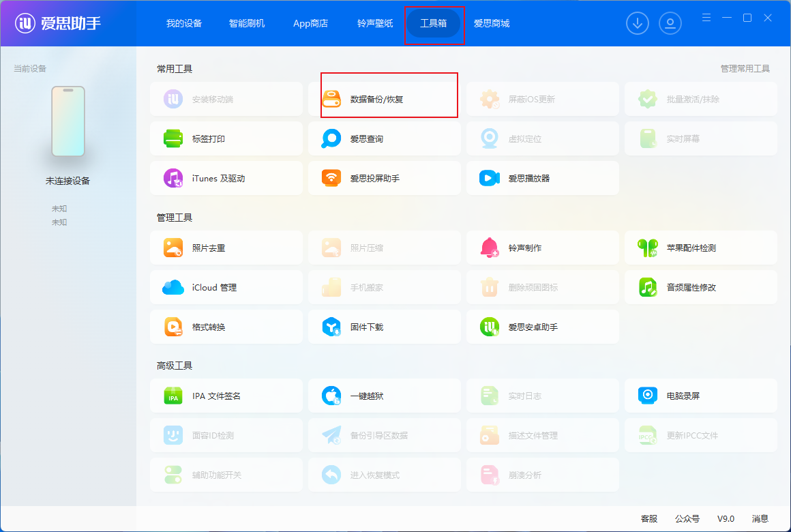
Task: Select the 铃声壁纸 tab
Action: (375, 23)
